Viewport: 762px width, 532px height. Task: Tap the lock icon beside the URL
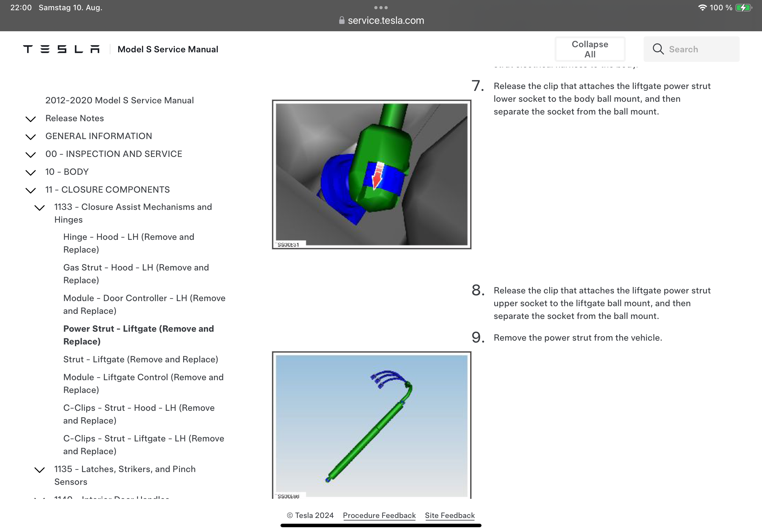[x=341, y=20]
